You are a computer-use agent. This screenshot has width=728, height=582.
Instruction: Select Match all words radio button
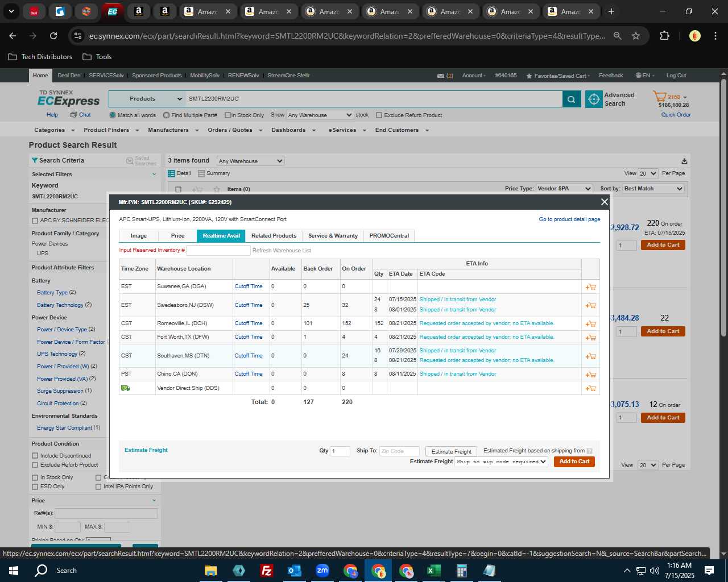pyautogui.click(x=113, y=115)
